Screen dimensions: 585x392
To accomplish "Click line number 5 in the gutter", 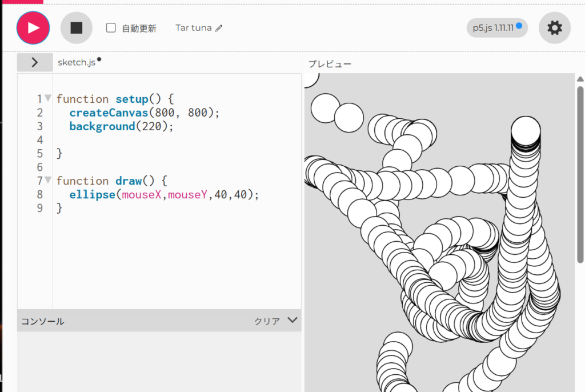I will (39, 154).
